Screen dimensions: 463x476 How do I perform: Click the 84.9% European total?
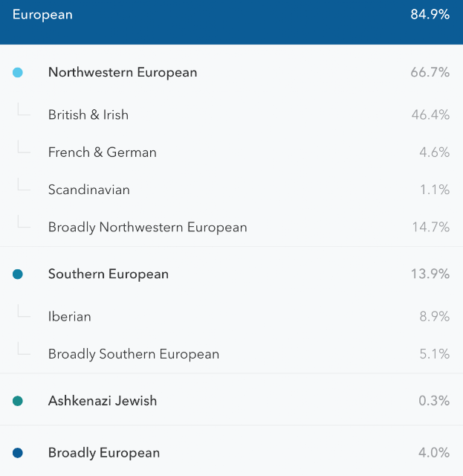[x=430, y=14]
